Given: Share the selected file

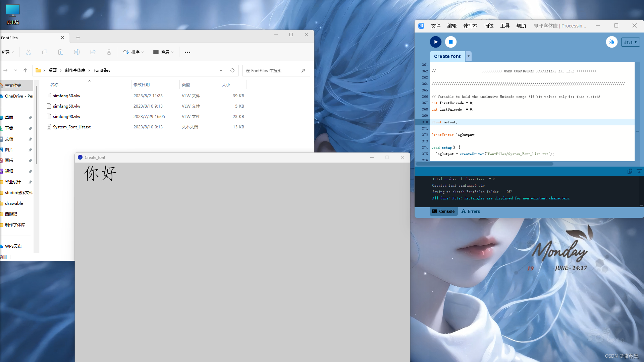Looking at the screenshot, I should point(93,52).
